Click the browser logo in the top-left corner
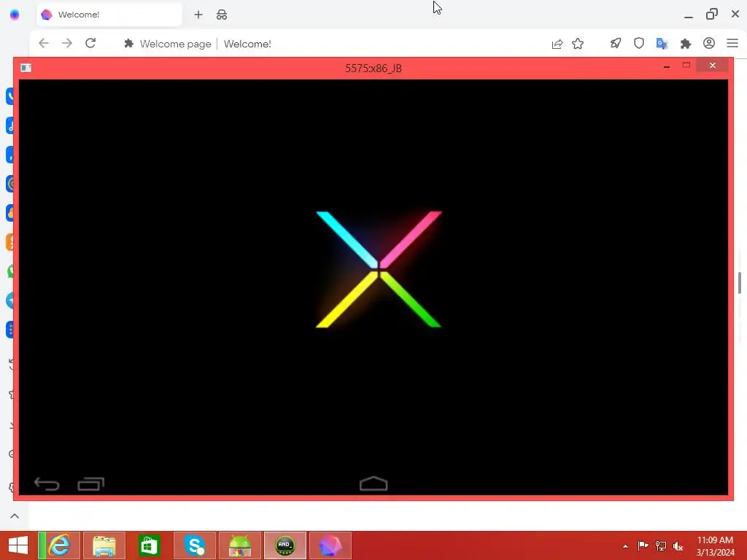Viewport: 747px width, 560px height. (15, 15)
